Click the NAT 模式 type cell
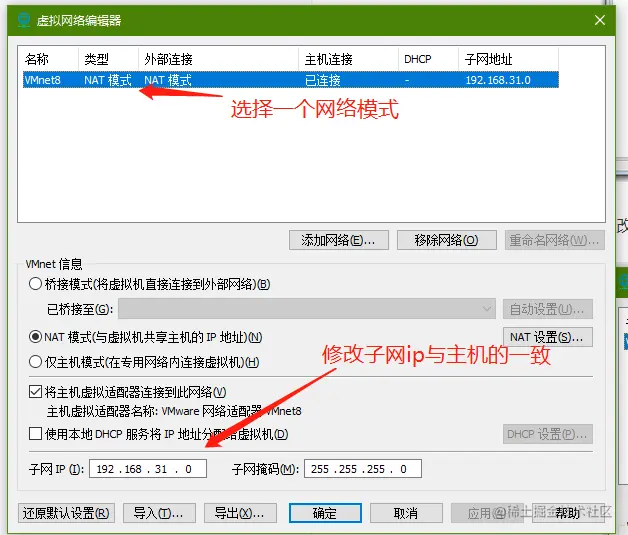 (108, 80)
